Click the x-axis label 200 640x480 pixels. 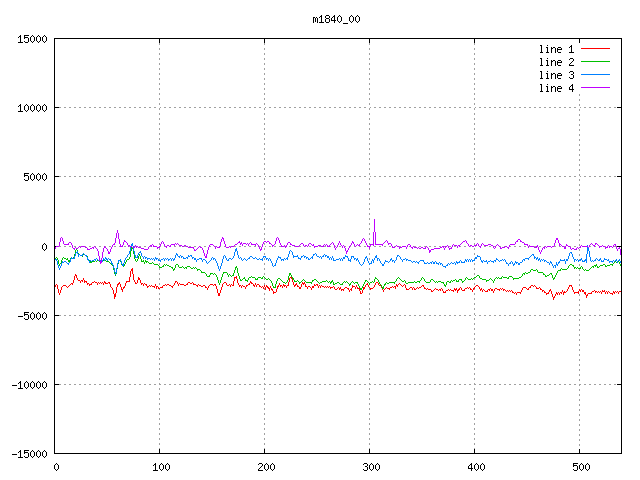pyautogui.click(x=266, y=467)
